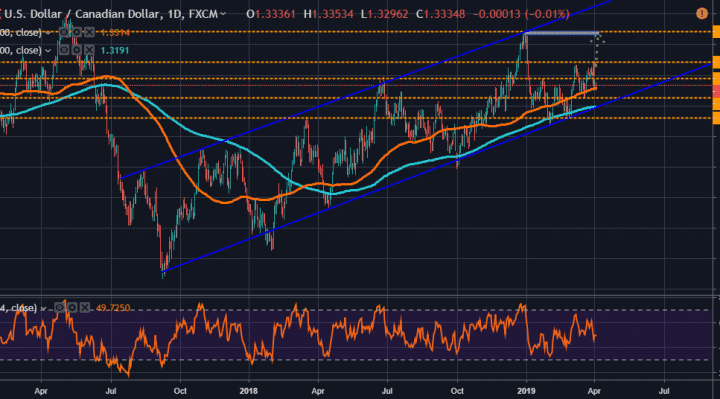
Task: Expand the U.S. Dollar / Canadian Dollar symbol dropdown
Action: (223, 14)
